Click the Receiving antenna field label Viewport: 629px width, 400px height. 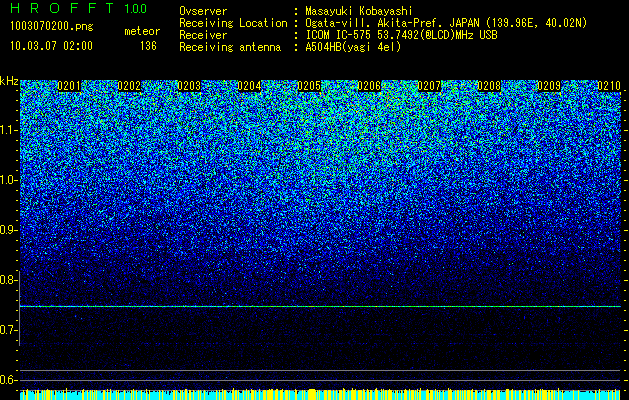(x=230, y=47)
